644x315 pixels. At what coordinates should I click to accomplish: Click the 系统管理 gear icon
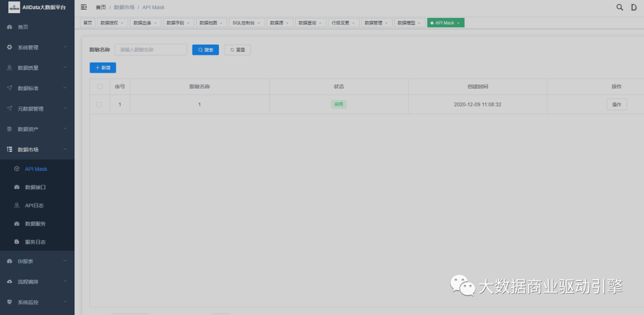[x=9, y=47]
